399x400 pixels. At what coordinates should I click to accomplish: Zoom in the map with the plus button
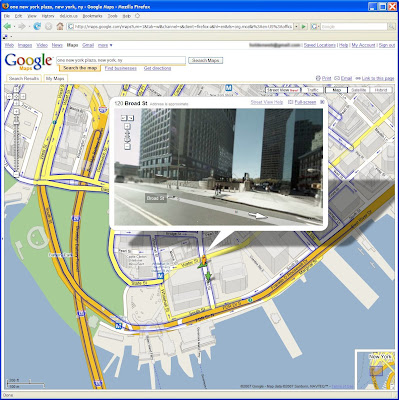click(16, 112)
